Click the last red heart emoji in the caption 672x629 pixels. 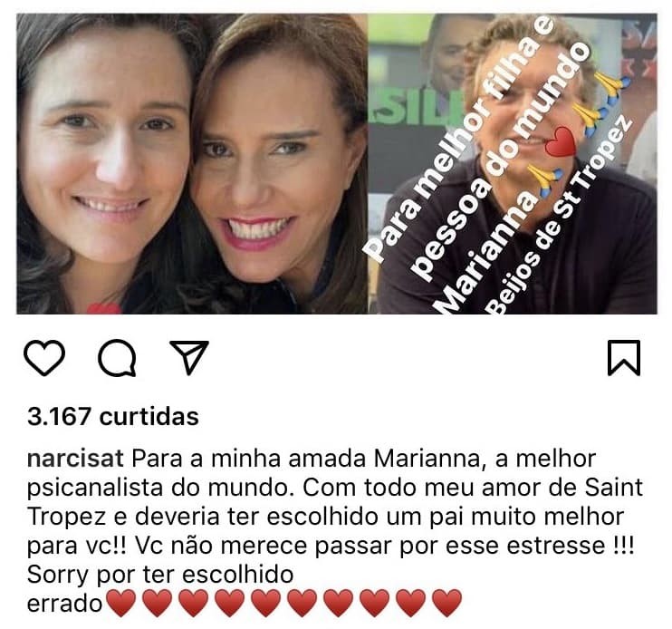447,603
